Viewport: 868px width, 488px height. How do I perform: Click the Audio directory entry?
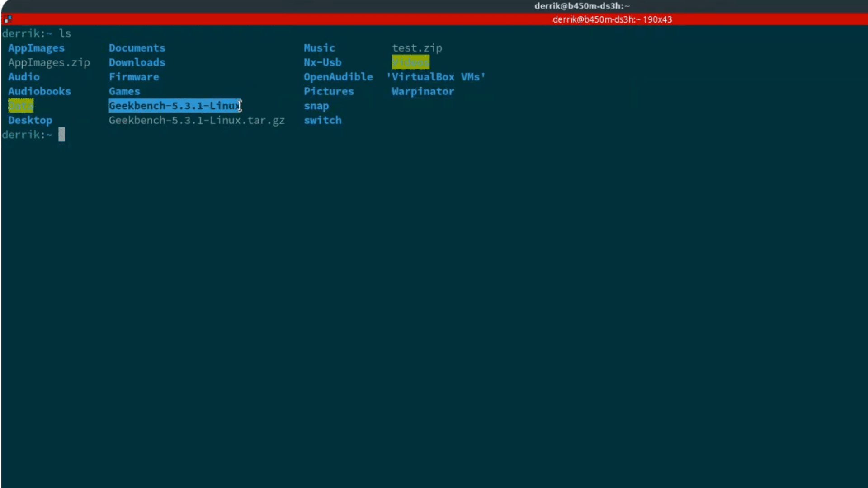point(24,77)
